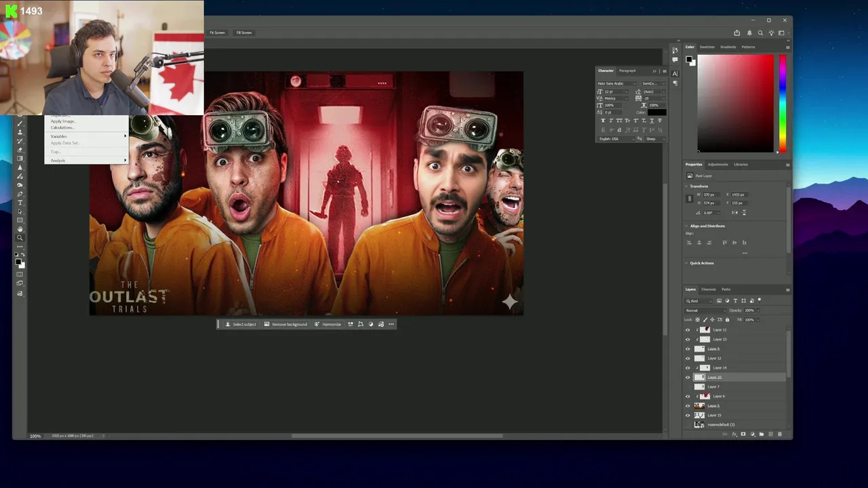Click the Select subject button
Image resolution: width=868 pixels, height=488 pixels.
pos(241,324)
